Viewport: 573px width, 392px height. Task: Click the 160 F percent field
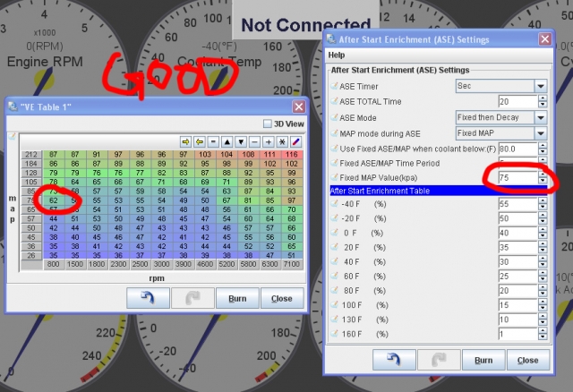pyautogui.click(x=517, y=334)
